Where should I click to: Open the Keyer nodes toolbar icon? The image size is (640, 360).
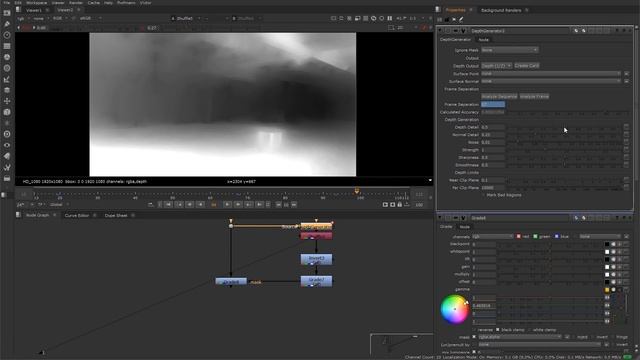pyautogui.click(x=7, y=79)
